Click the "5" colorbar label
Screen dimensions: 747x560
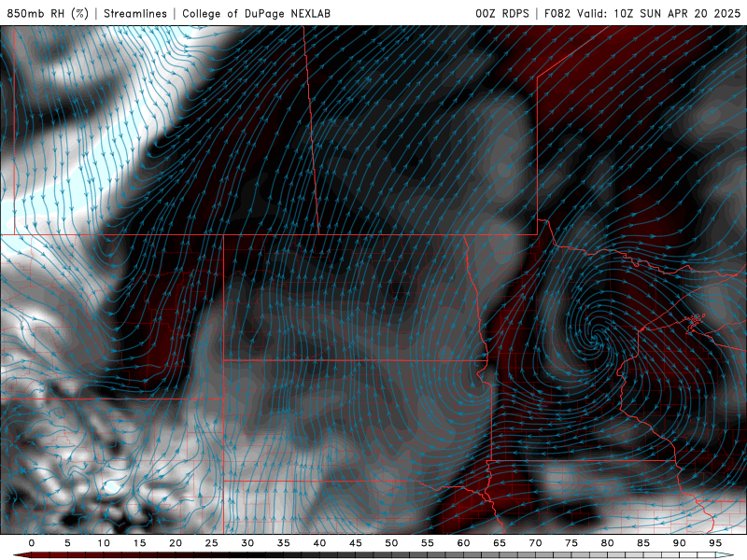pos(67,543)
